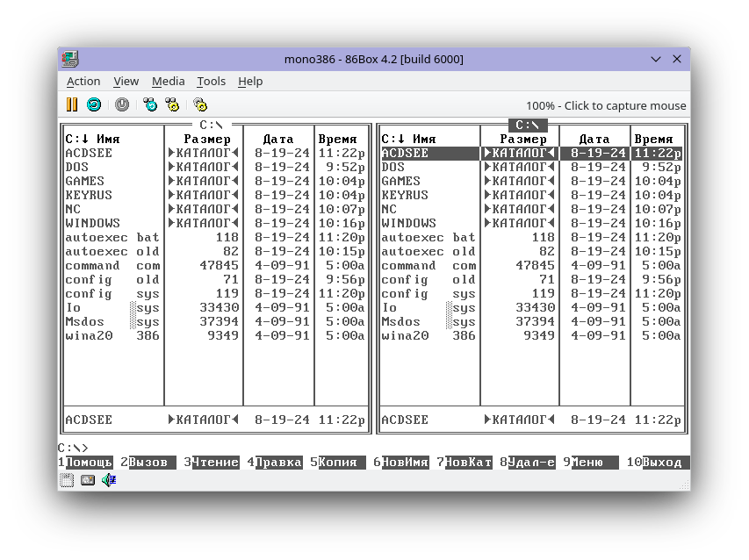Click the 1 Помощь function key
The image size is (749, 560).
click(85, 462)
